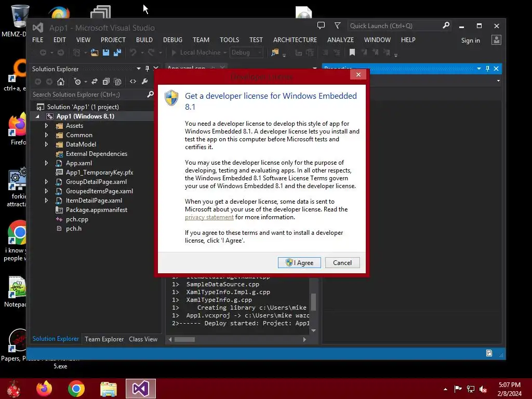532x399 pixels.
Task: Select App1_TemporaryKey.pfx file
Action: [99, 172]
